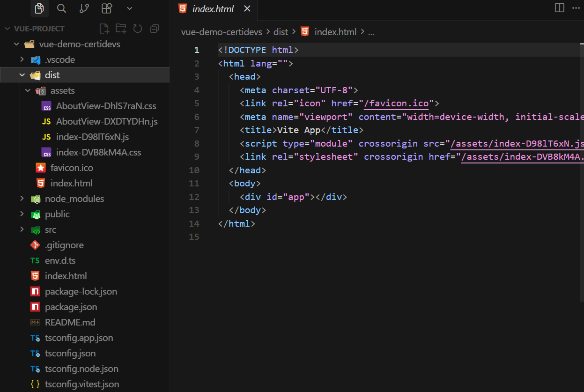Click the Split Editor icon
Screen dimensions: 584x392
pos(559,8)
